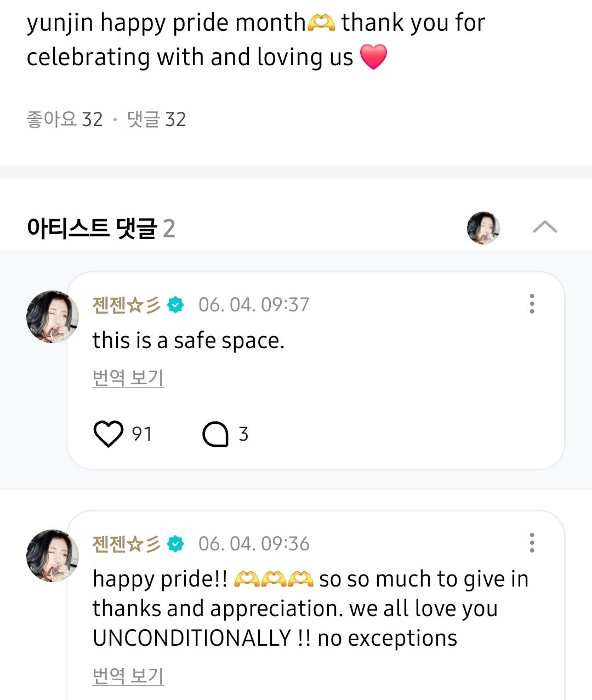592x700 pixels.
Task: Click the 좋아요 32 count on the post
Action: (x=65, y=119)
